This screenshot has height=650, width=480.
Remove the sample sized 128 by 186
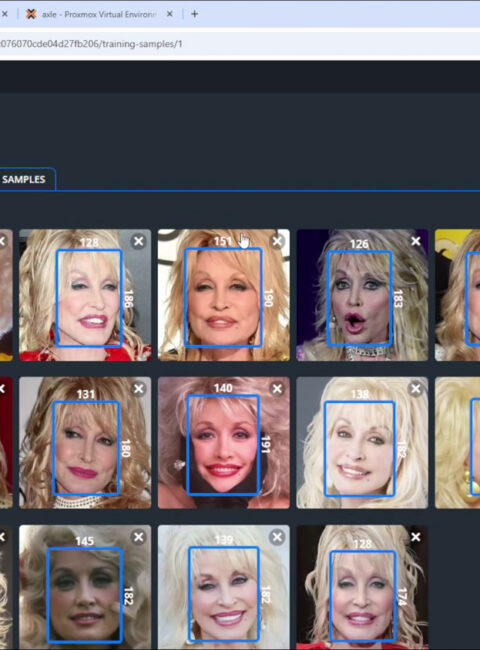139,241
